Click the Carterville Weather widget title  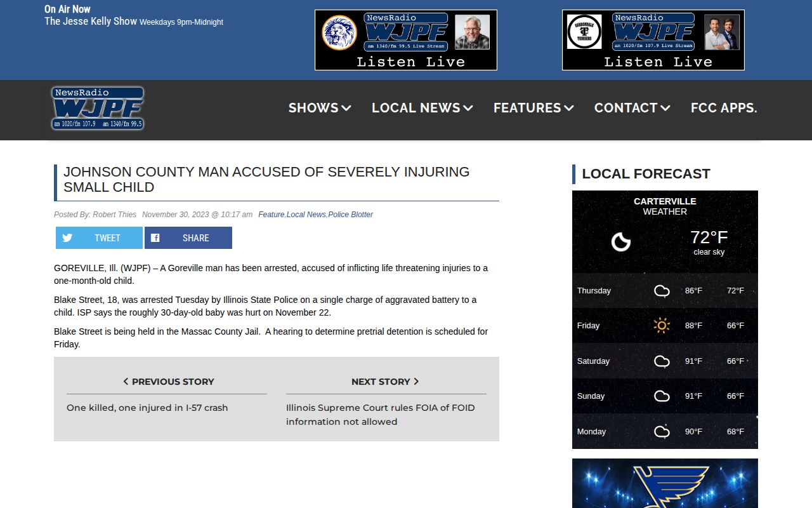click(x=665, y=206)
